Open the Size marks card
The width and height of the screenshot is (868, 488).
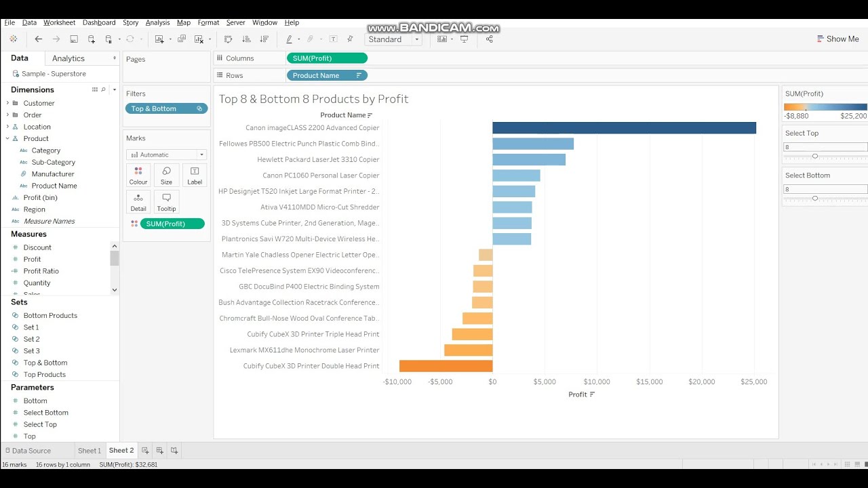point(166,175)
